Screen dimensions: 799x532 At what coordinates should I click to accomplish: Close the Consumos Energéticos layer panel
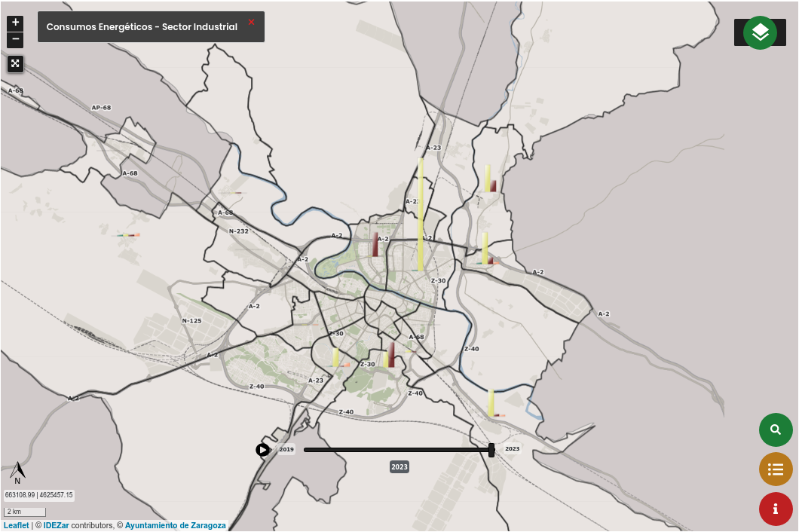[x=251, y=22]
